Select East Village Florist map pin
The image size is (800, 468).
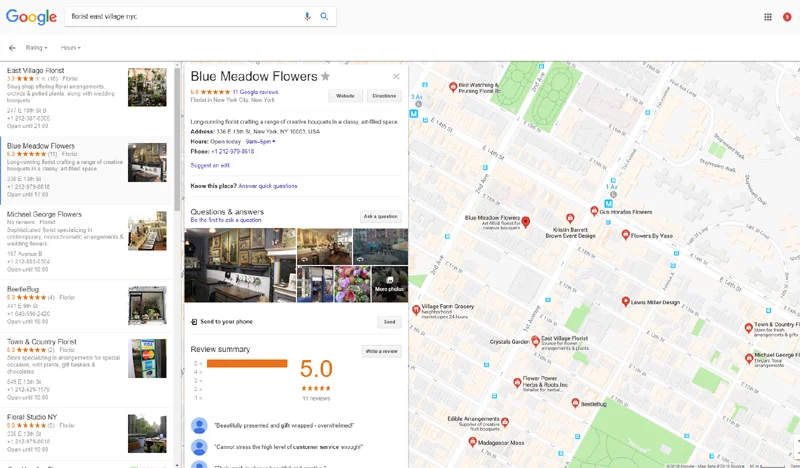coord(535,340)
